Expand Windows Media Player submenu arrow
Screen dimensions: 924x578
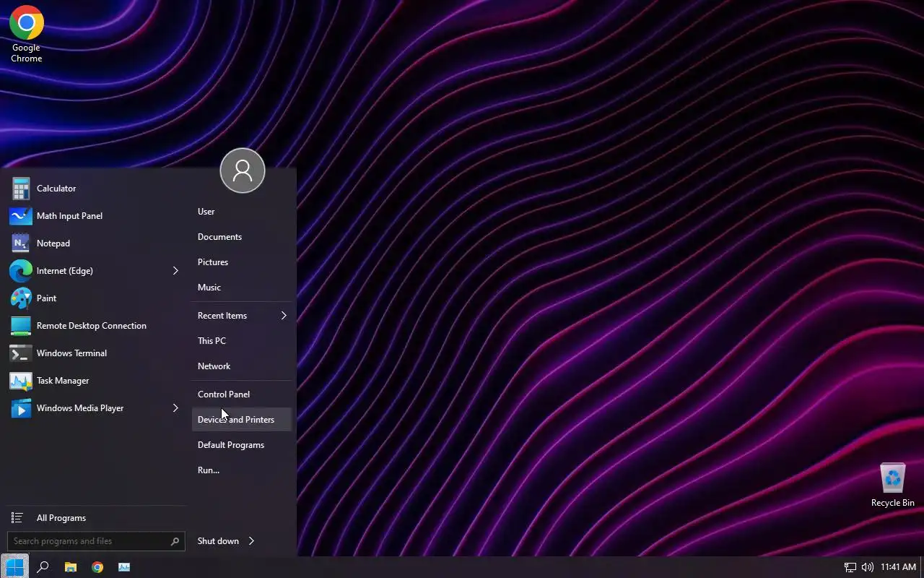coord(175,408)
